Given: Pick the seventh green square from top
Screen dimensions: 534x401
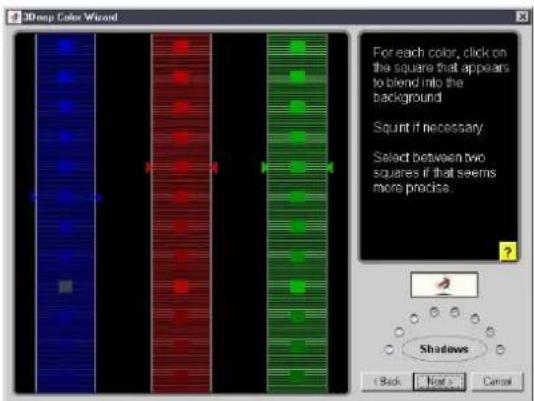Looking at the screenshot, I should click(x=298, y=227).
